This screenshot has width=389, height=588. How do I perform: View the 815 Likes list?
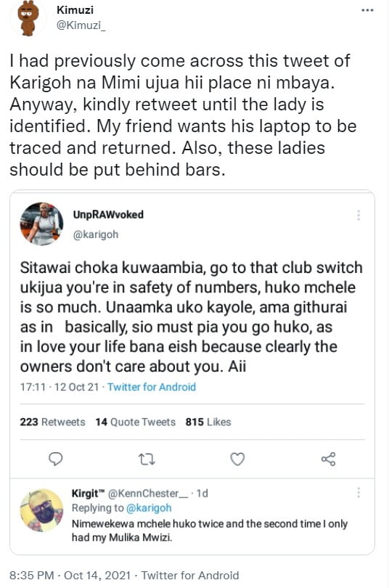(x=208, y=422)
